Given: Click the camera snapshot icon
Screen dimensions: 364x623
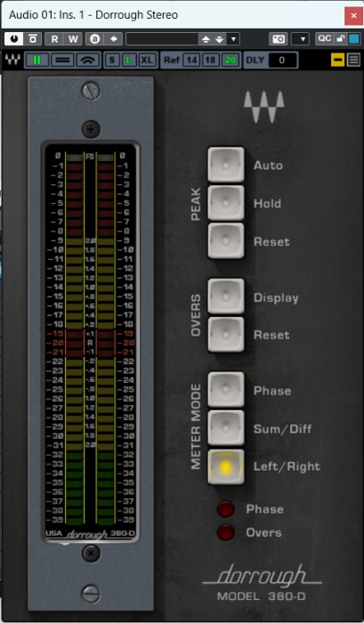Looking at the screenshot, I should (279, 38).
